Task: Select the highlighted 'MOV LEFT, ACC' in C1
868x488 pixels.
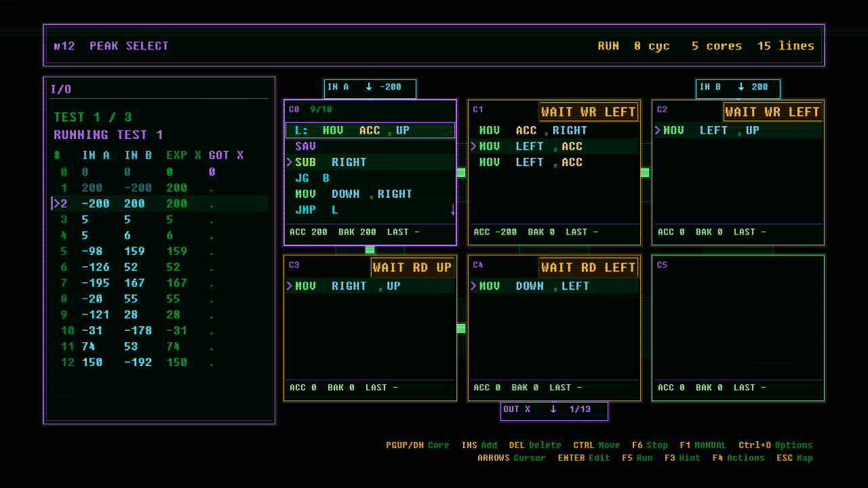Action: pos(554,146)
